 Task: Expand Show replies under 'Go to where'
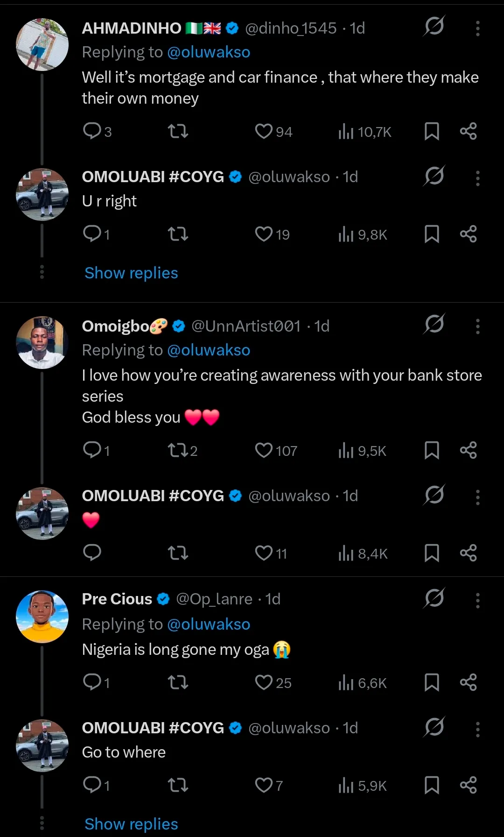pyautogui.click(x=131, y=824)
